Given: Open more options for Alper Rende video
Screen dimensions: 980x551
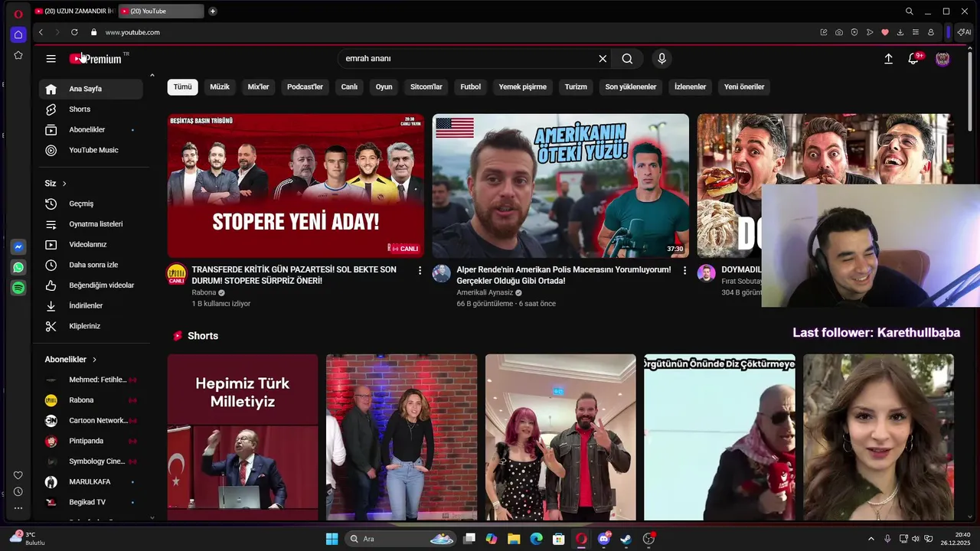Looking at the screenshot, I should [x=684, y=270].
